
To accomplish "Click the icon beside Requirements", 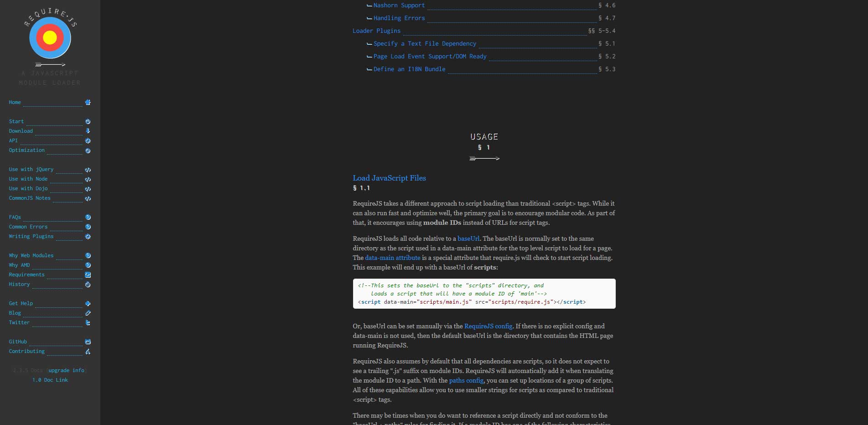I will coord(88,275).
